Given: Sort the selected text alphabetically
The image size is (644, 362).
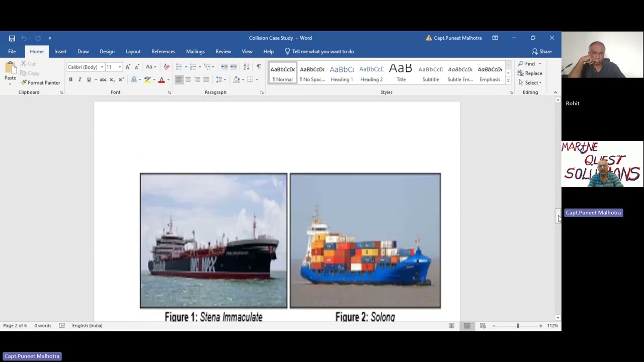Looking at the screenshot, I should 246,67.
